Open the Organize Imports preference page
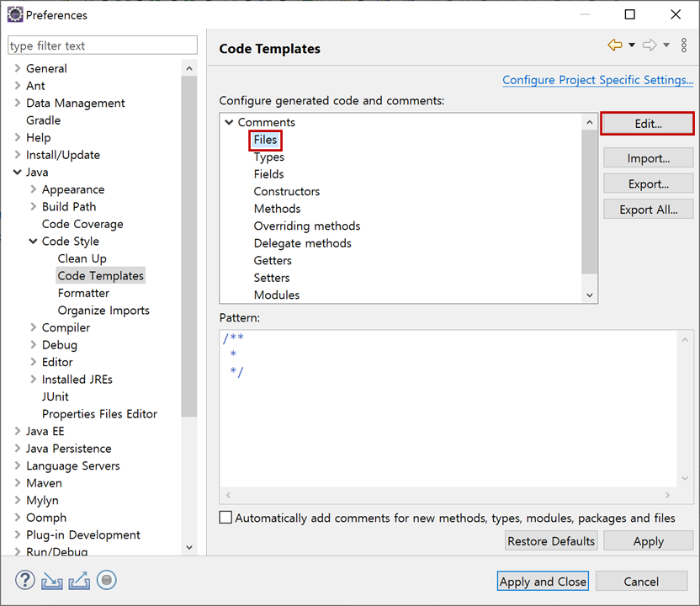The height and width of the screenshot is (606, 700). tap(103, 311)
